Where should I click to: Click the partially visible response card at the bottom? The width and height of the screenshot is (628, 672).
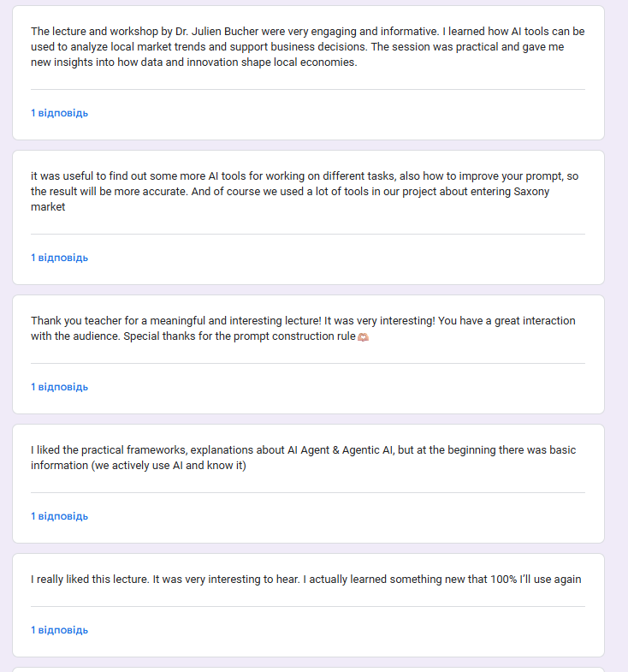coord(308,669)
